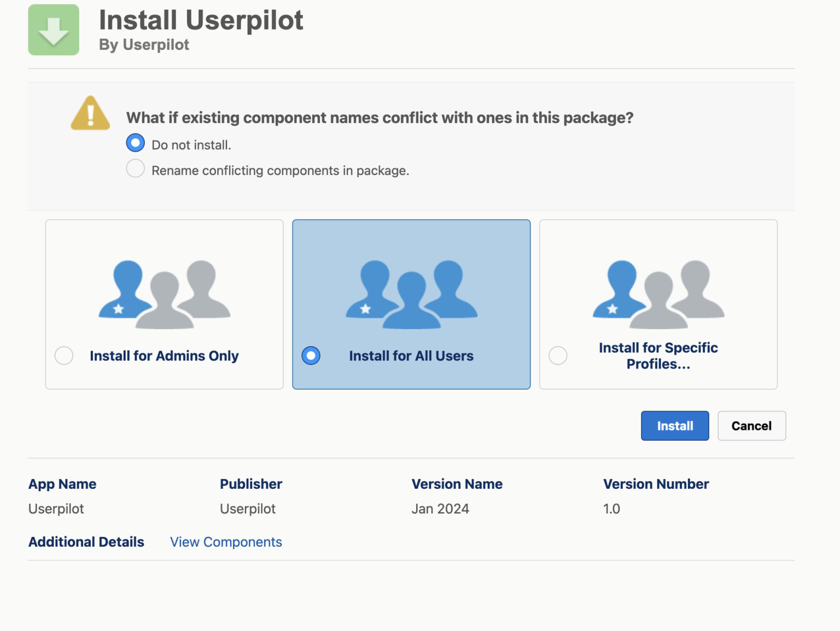Click the Cancel button
The width and height of the screenshot is (840, 631).
point(751,425)
